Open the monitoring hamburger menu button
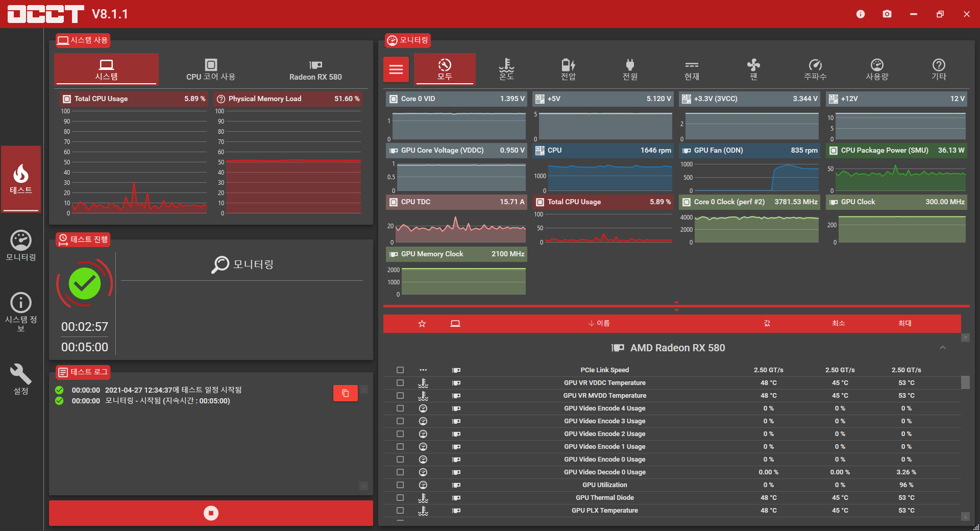The width and height of the screenshot is (980, 531). click(396, 69)
